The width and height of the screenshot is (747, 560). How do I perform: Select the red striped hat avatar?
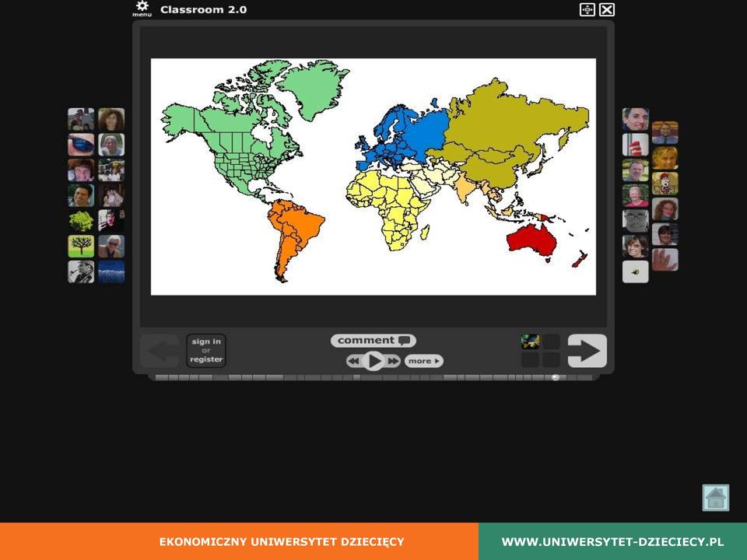click(636, 145)
